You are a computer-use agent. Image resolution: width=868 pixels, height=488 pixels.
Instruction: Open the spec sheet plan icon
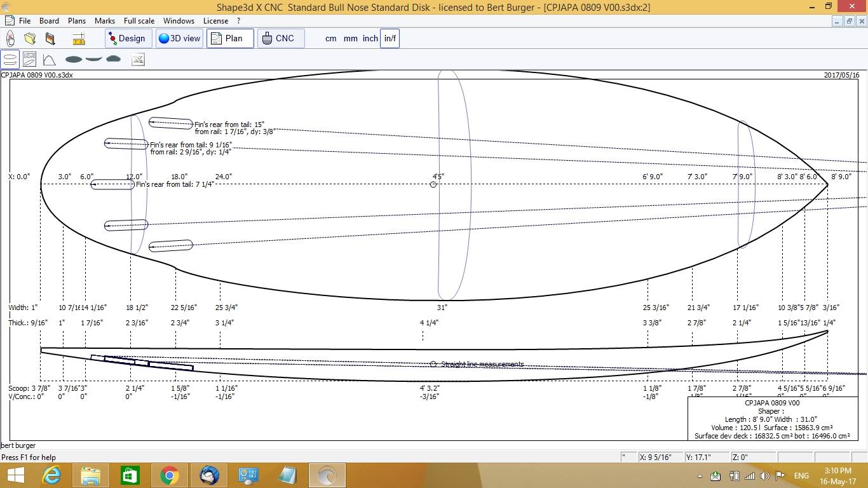(29, 60)
